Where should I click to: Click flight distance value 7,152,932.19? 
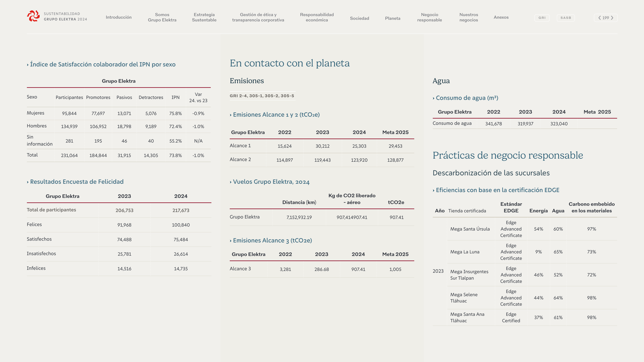[x=299, y=217]
